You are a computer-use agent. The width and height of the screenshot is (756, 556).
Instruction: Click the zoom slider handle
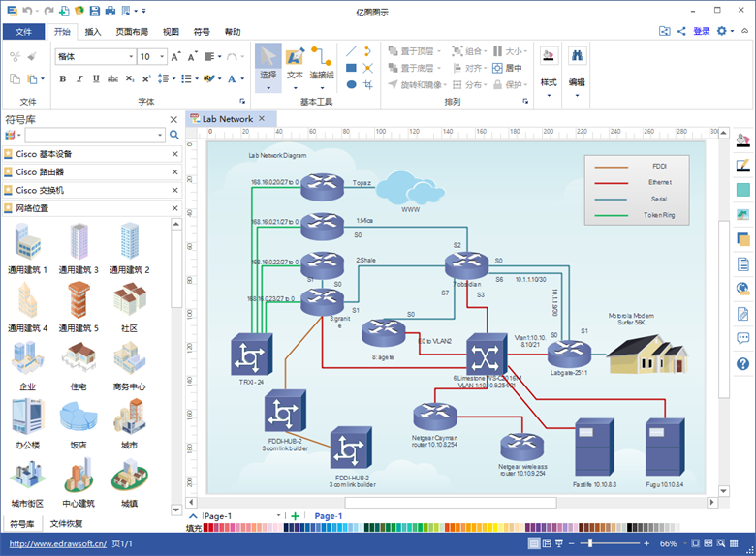[589, 543]
